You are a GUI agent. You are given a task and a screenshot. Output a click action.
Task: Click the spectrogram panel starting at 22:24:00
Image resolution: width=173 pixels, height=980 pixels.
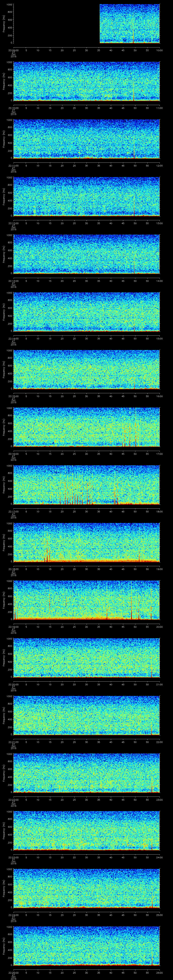[87, 888]
